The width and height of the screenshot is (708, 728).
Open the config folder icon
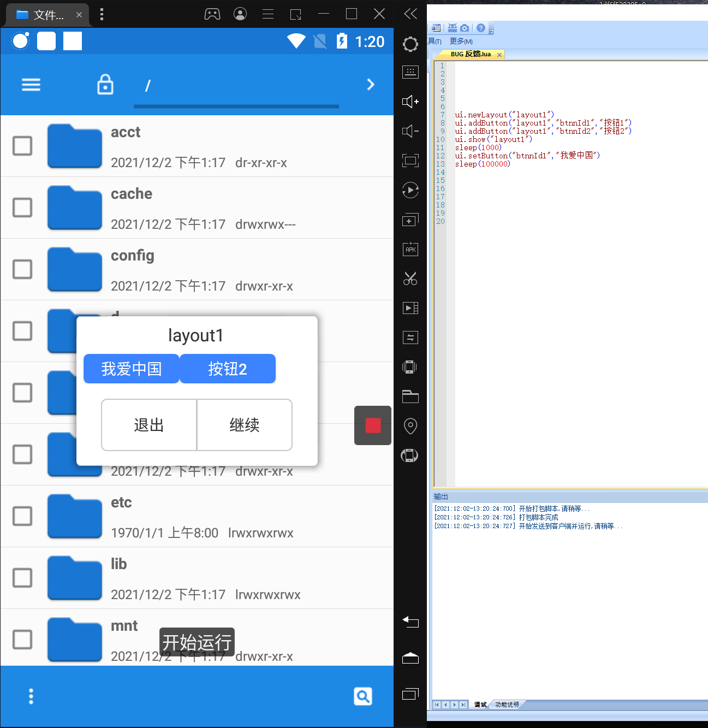(75, 269)
